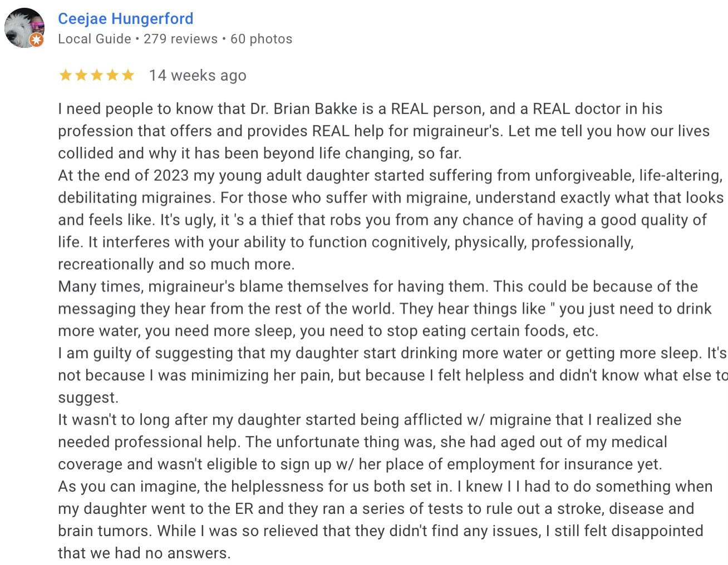The height and width of the screenshot is (565, 728).
Task: Click the line starting "I am guilty of suggesting"
Action: pos(390,354)
